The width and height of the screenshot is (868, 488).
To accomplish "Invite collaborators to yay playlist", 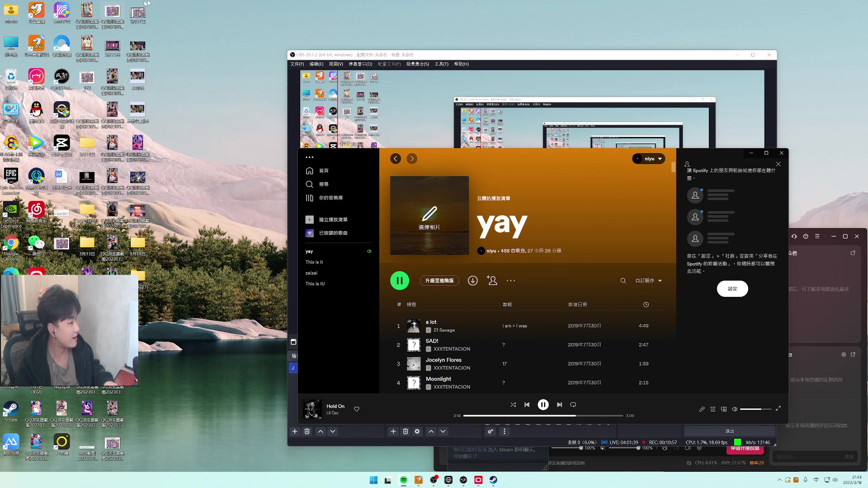I will point(492,281).
